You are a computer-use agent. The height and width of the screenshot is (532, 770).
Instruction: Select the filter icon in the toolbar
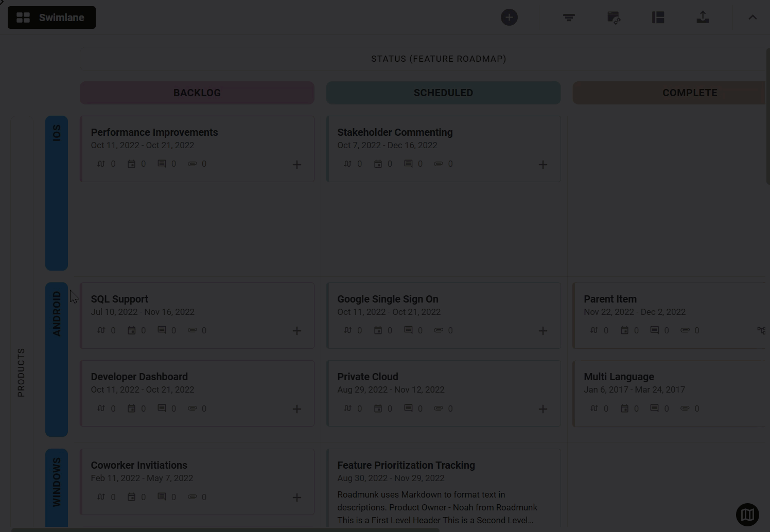coord(568,17)
